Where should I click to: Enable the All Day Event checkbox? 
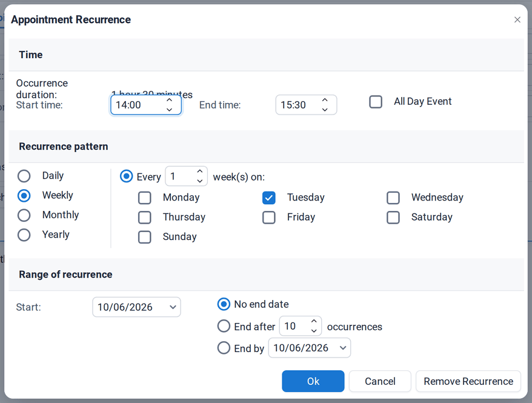376,102
